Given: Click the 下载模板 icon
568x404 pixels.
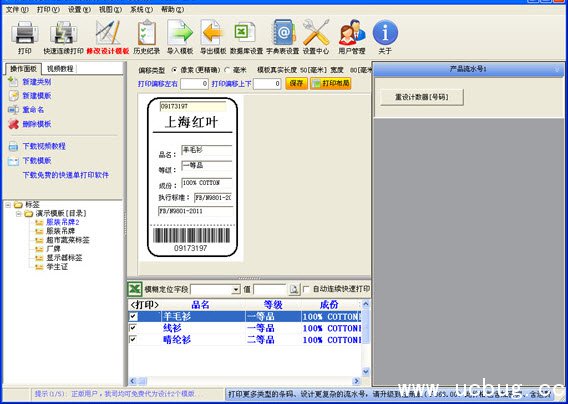Looking at the screenshot, I should pos(13,161).
